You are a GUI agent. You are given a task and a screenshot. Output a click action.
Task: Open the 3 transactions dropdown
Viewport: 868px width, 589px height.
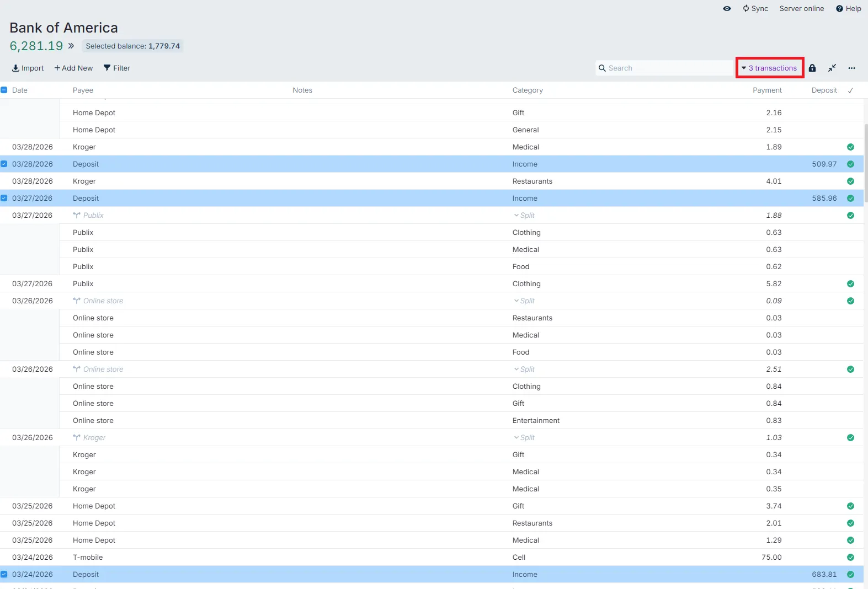769,68
